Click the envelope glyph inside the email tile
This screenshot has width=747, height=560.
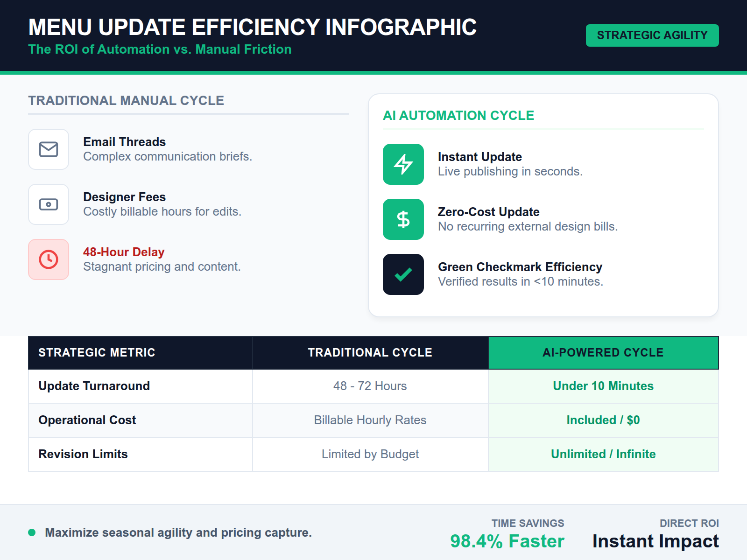point(49,149)
